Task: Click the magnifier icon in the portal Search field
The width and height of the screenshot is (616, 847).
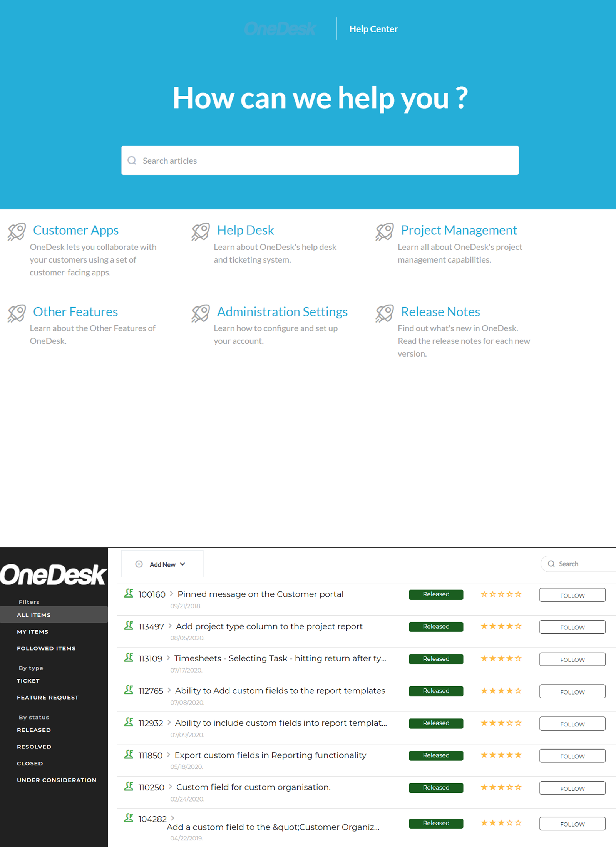Action: (x=551, y=564)
